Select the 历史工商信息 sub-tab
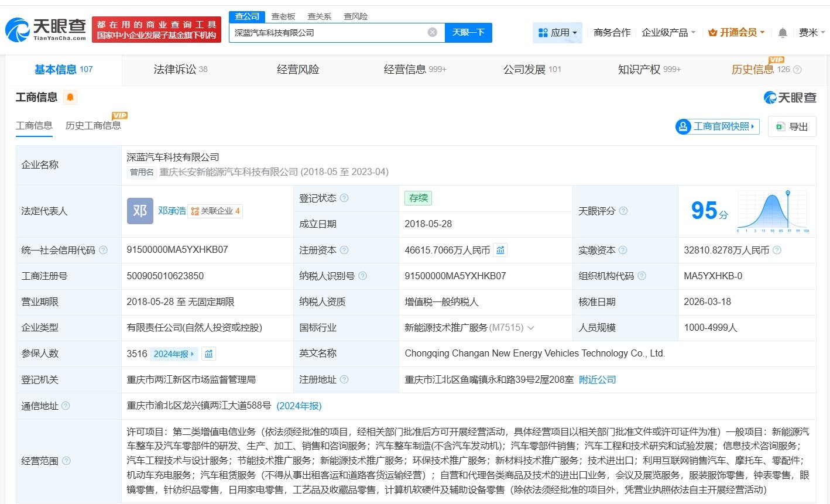 93,126
